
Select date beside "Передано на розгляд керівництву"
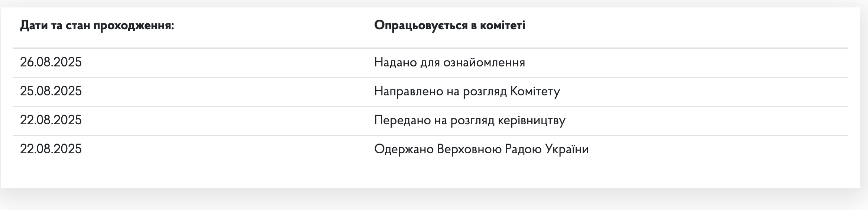click(51, 120)
